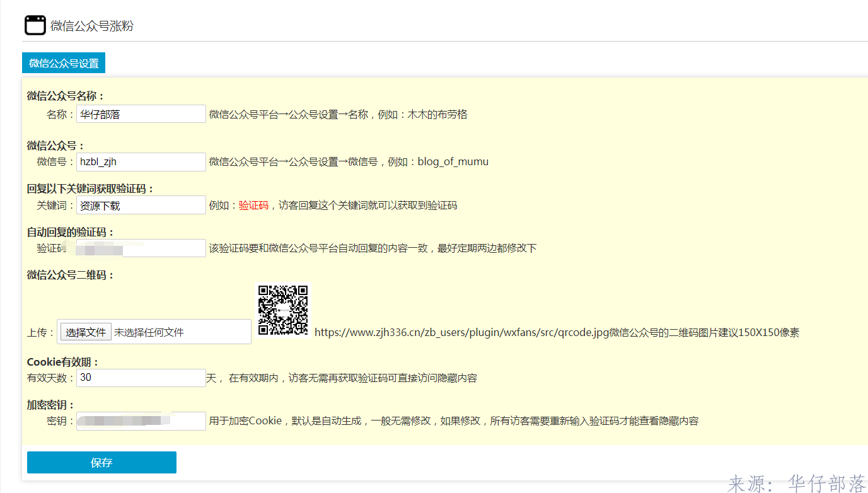Click the Cookie有效期 section heading
The height and width of the screenshot is (493, 868).
tap(63, 362)
